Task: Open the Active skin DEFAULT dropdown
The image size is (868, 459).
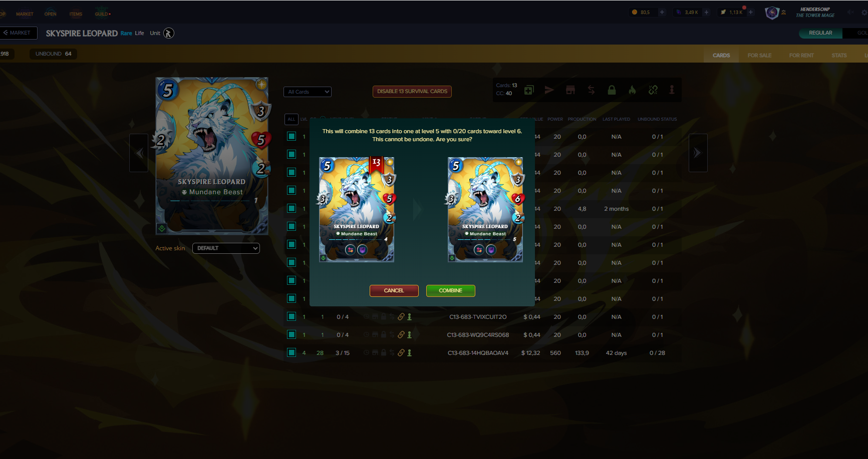Action: click(x=226, y=248)
